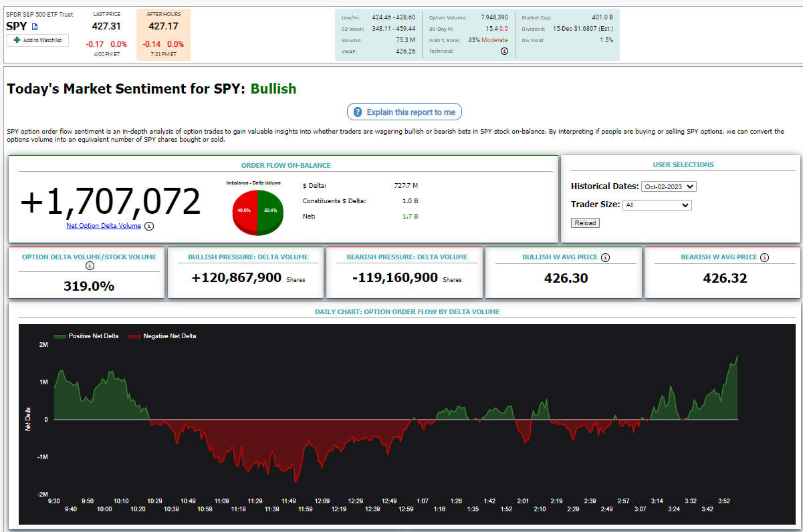Add SPY to Watchlist
The image size is (803, 532).
point(37,40)
